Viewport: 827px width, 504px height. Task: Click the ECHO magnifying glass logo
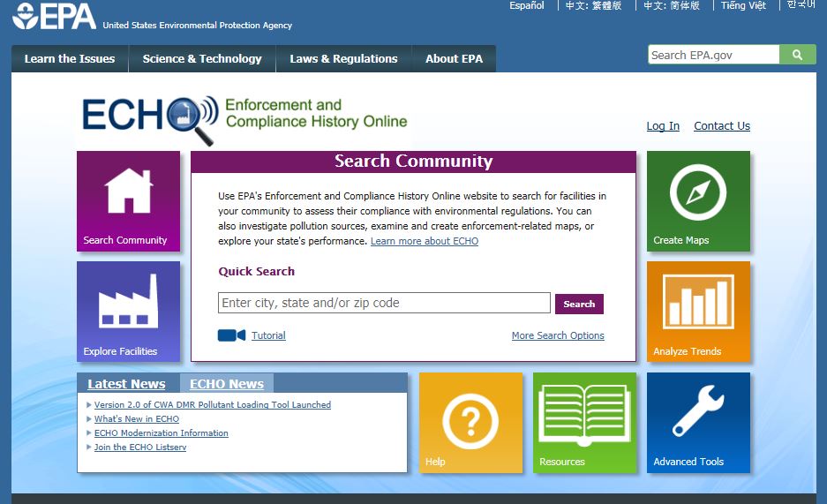tap(192, 120)
